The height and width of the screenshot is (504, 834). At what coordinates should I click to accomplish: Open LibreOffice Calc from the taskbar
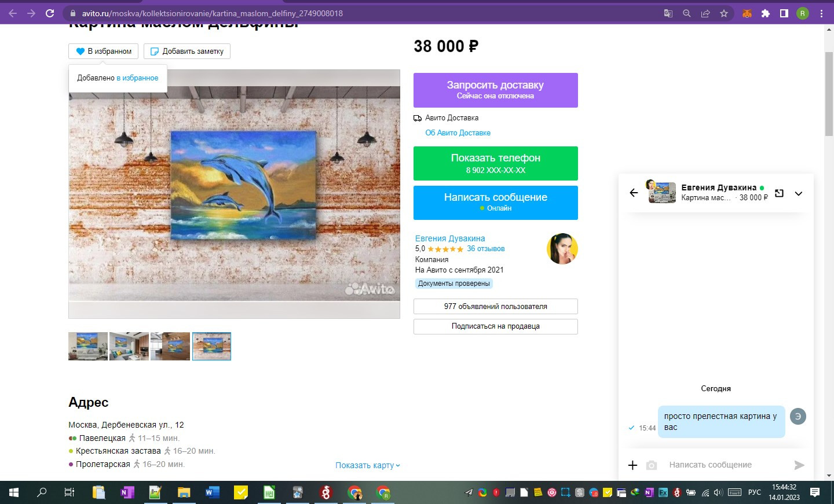(269, 492)
